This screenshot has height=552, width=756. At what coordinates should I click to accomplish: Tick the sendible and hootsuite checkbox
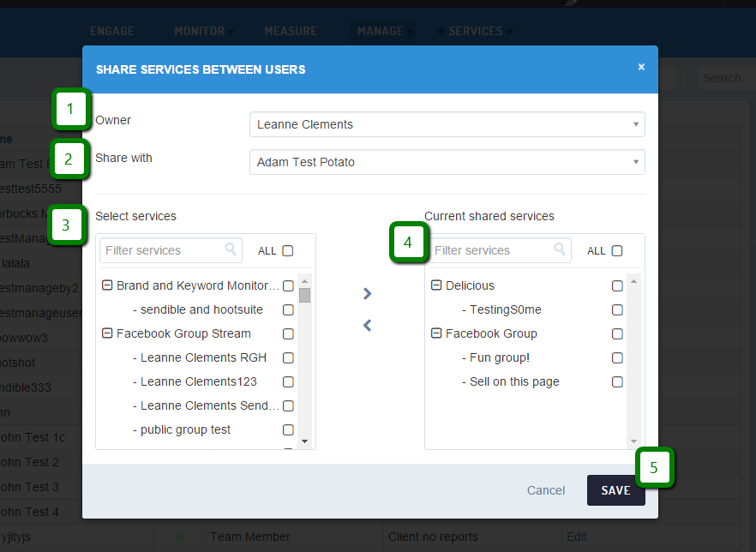[288, 310]
